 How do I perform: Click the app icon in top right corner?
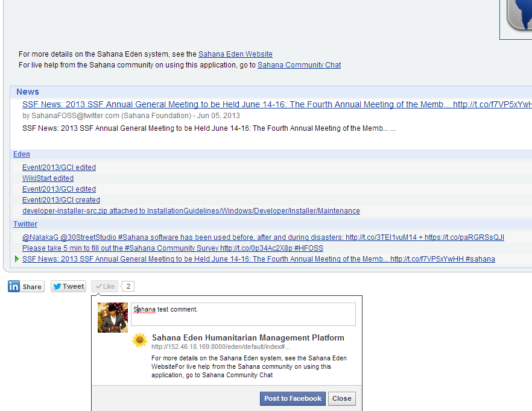point(518,15)
